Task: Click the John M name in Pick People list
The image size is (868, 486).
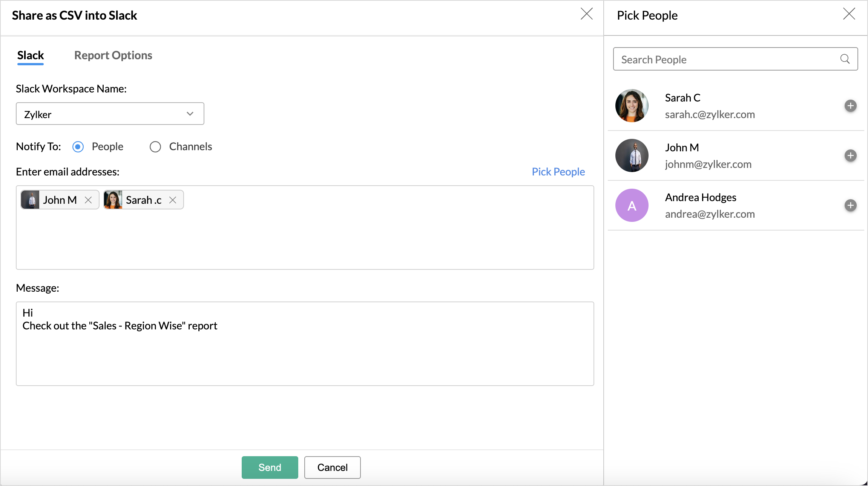Action: [682, 148]
